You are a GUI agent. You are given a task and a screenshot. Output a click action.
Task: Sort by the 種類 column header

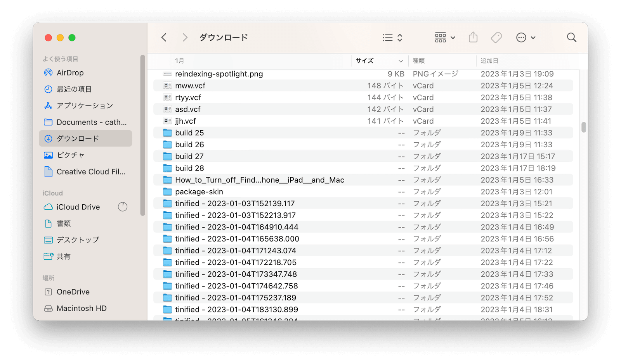coord(442,61)
